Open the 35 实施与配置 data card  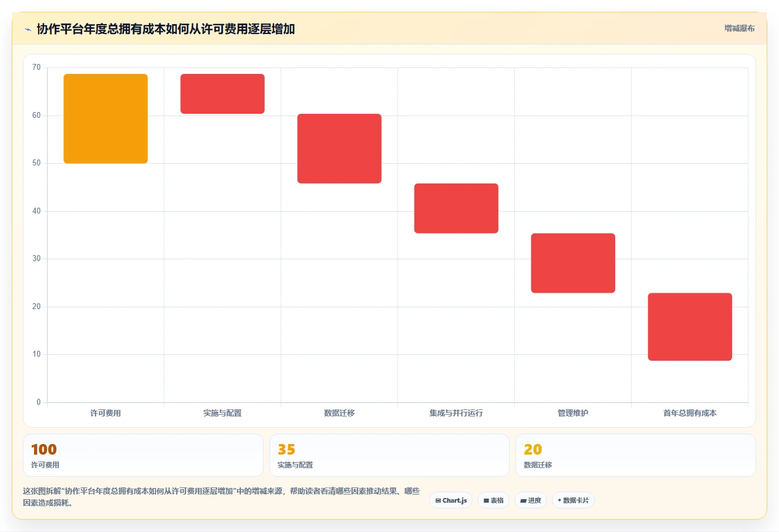coord(389,455)
